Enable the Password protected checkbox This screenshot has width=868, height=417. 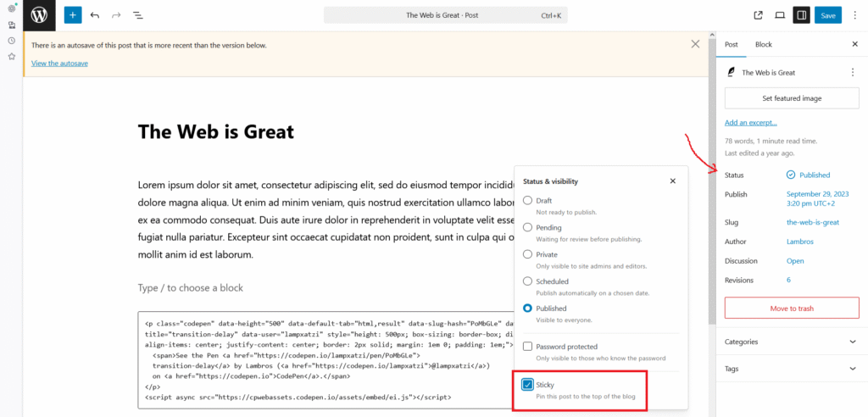pos(528,347)
